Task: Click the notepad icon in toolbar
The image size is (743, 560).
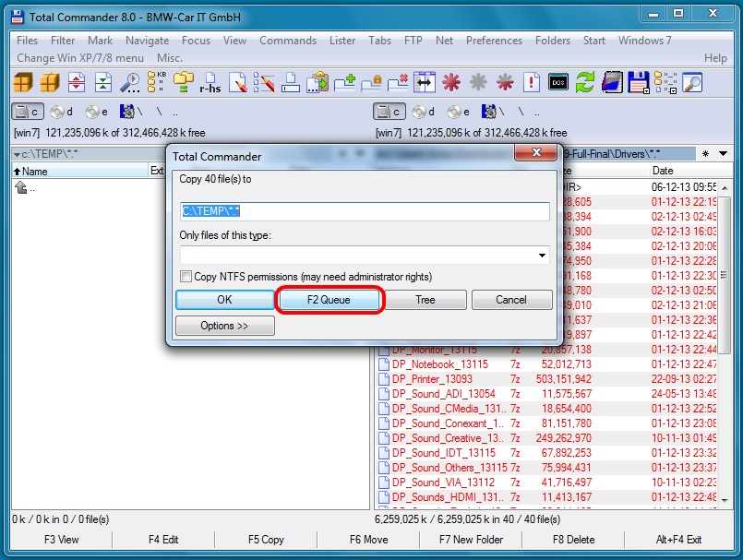Action: click(612, 82)
